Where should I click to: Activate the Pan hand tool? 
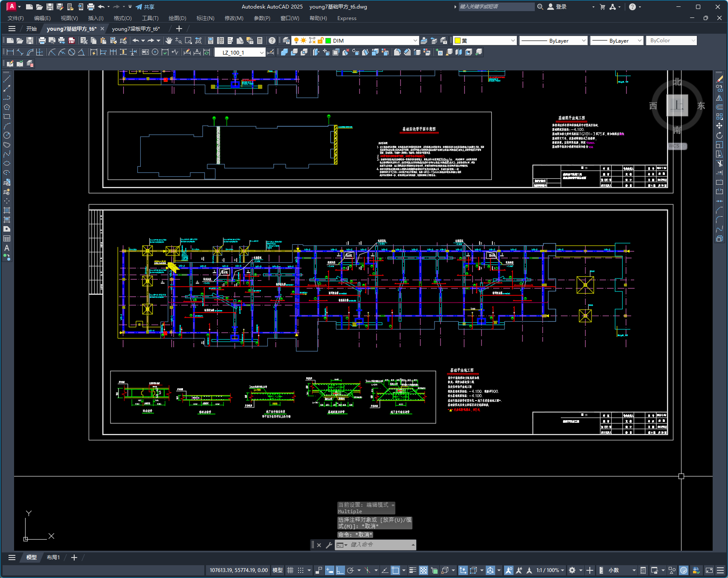(x=169, y=41)
